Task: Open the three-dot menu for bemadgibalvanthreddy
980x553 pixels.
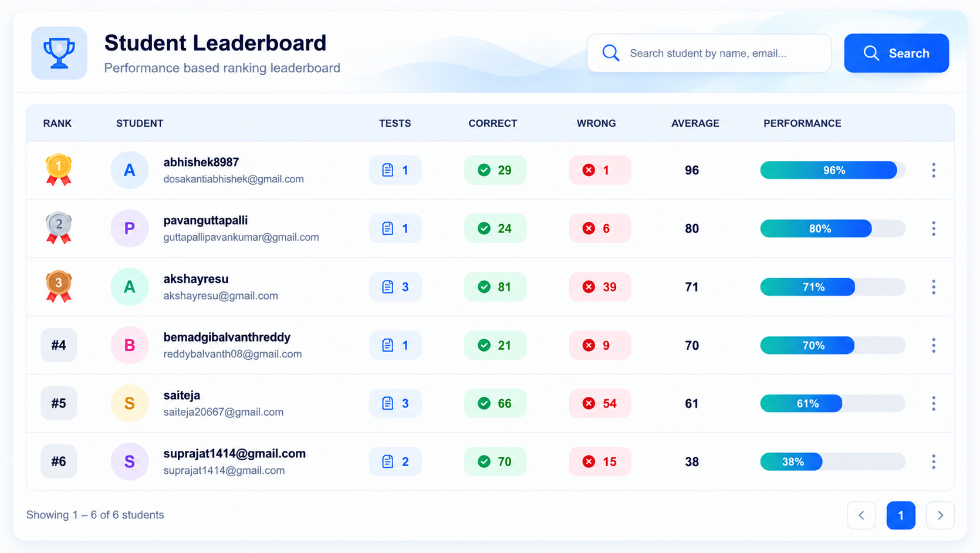Action: point(933,345)
